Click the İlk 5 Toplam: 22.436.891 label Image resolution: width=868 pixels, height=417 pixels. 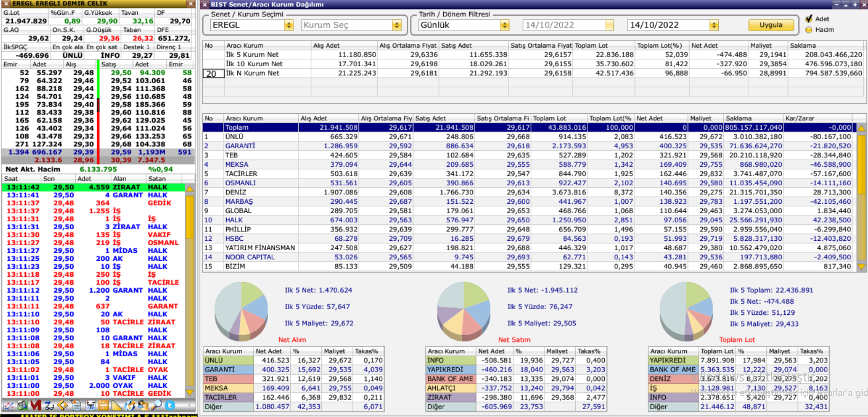click(771, 290)
